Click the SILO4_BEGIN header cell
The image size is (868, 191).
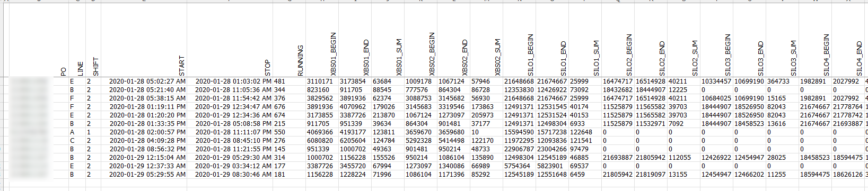click(816, 40)
